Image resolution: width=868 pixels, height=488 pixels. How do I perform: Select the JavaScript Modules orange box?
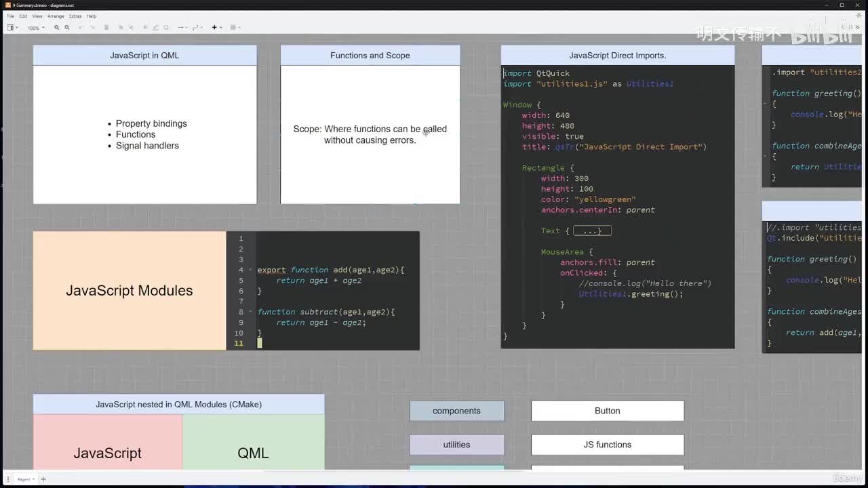pos(129,291)
